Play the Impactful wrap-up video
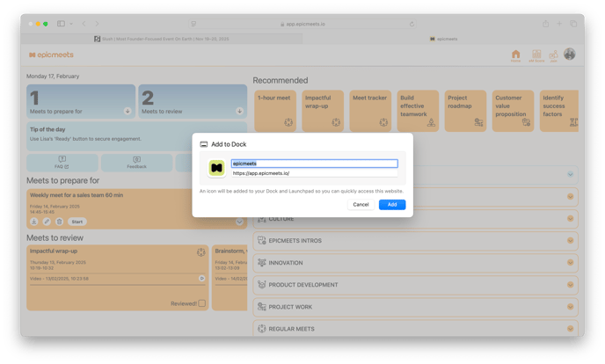The image size is (605, 364). [x=201, y=278]
